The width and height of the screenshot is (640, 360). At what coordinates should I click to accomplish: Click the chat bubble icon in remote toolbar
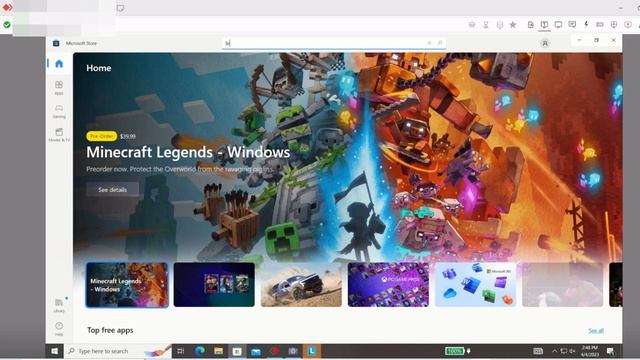572,25
